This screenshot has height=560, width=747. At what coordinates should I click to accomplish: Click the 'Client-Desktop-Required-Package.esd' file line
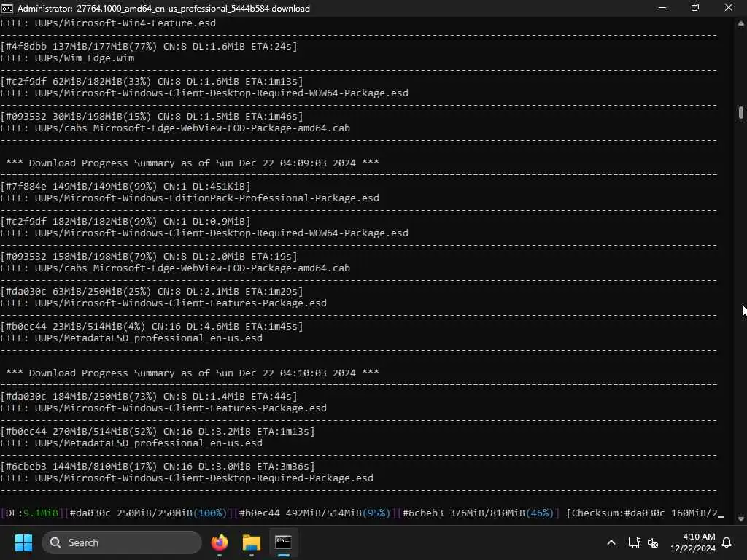click(x=187, y=478)
